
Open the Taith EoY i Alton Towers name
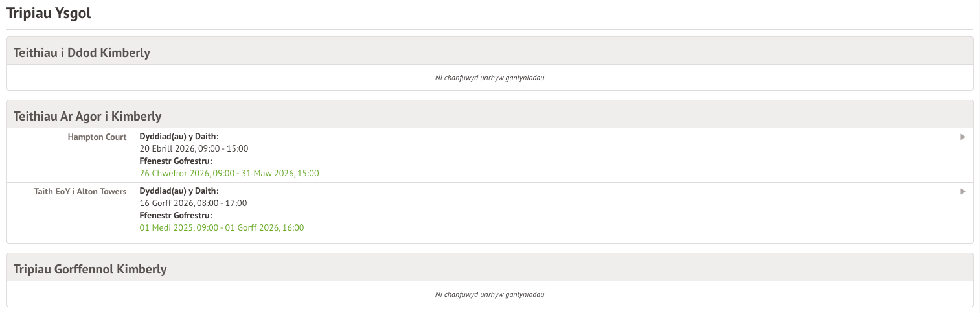(x=80, y=191)
